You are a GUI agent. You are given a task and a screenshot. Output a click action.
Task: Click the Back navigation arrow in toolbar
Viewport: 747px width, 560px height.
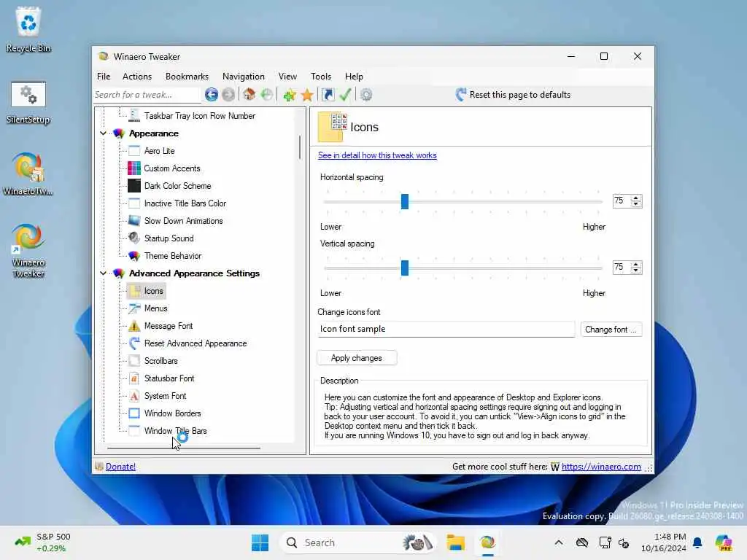(212, 95)
